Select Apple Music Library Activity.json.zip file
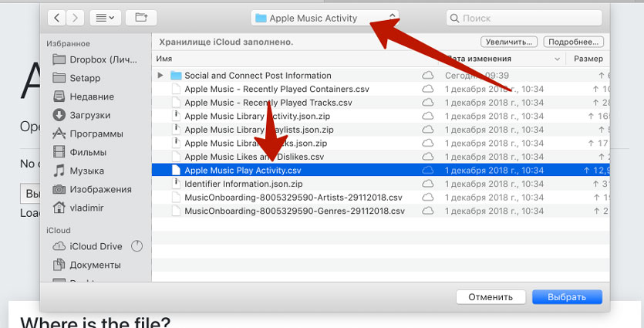This screenshot has height=328, width=644. click(x=257, y=117)
